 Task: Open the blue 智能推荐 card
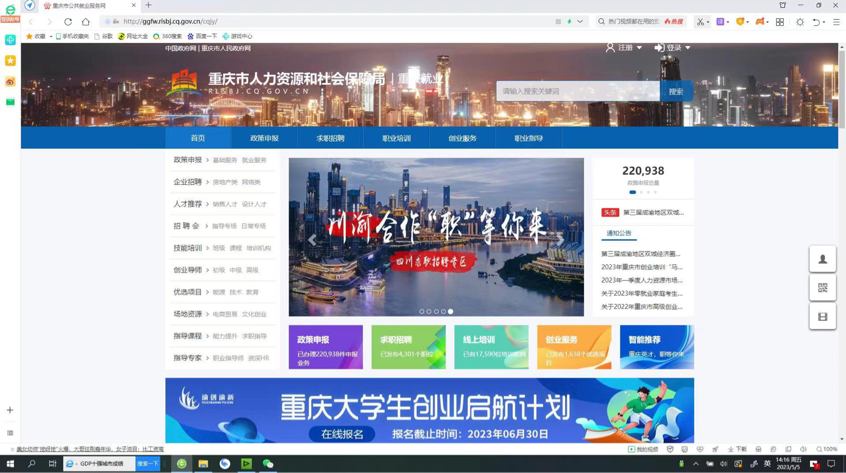point(657,347)
